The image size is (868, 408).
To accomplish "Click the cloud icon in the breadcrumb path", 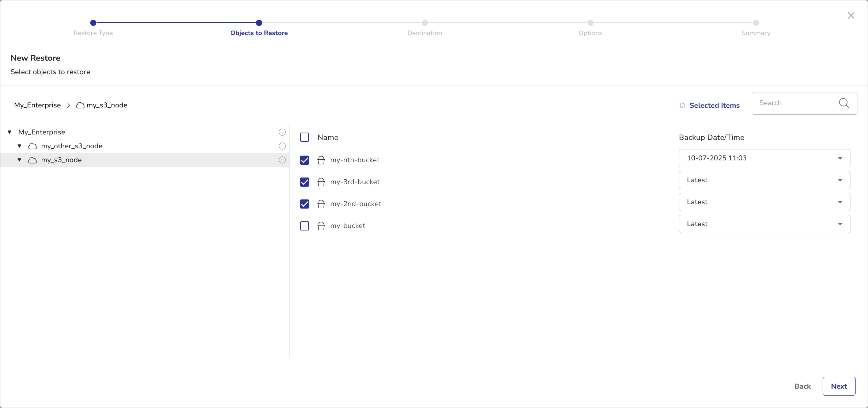I will pyautogui.click(x=80, y=106).
